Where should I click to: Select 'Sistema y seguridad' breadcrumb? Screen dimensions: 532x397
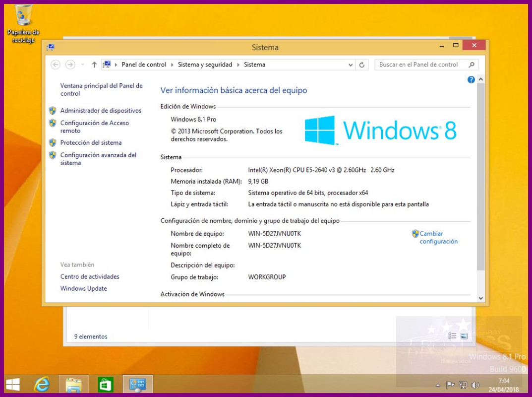205,65
